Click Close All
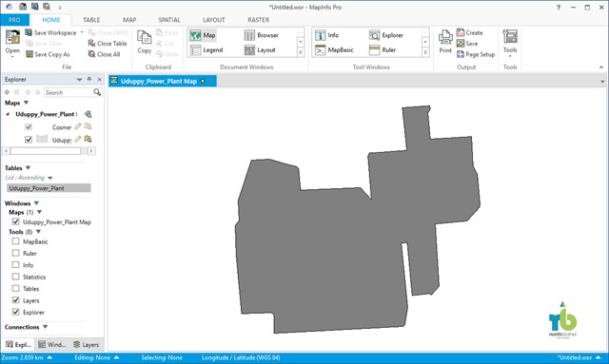609x364 pixels. pos(104,54)
